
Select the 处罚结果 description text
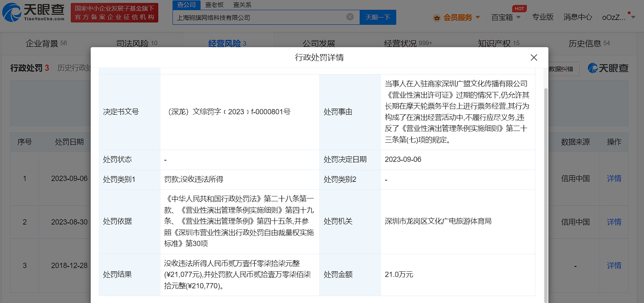[x=238, y=275]
